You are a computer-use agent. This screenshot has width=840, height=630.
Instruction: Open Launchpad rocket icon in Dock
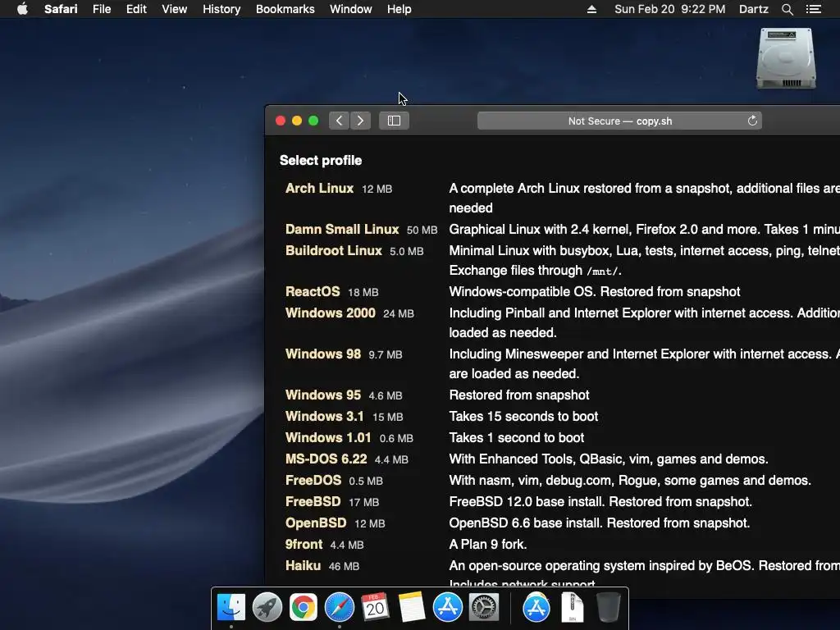click(x=267, y=607)
